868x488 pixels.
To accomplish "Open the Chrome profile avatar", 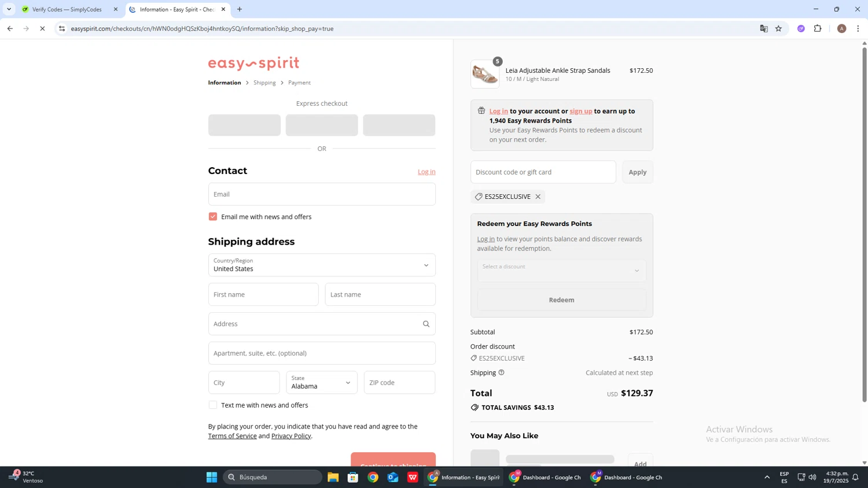I will tap(842, 28).
